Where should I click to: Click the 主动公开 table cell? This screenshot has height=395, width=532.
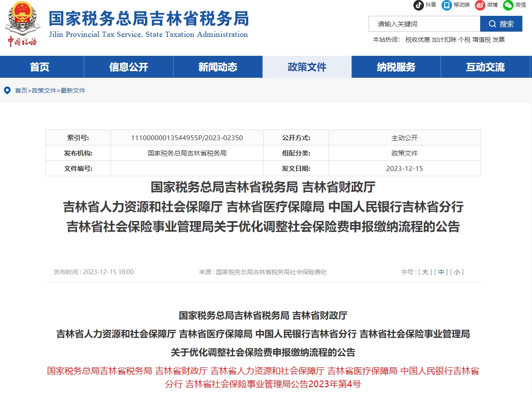pos(405,138)
